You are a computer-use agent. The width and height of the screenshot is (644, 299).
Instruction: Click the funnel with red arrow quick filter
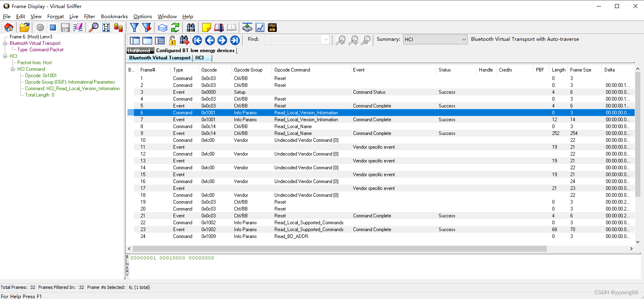pyautogui.click(x=147, y=27)
